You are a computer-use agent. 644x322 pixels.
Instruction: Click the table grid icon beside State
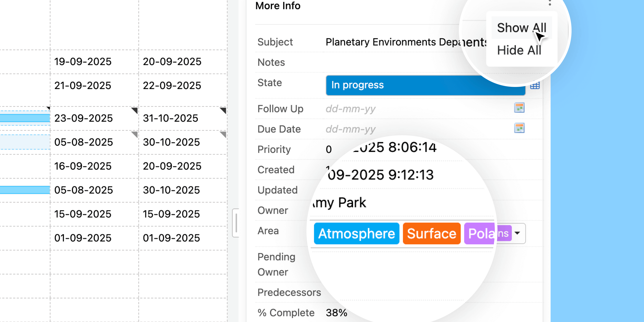[535, 86]
